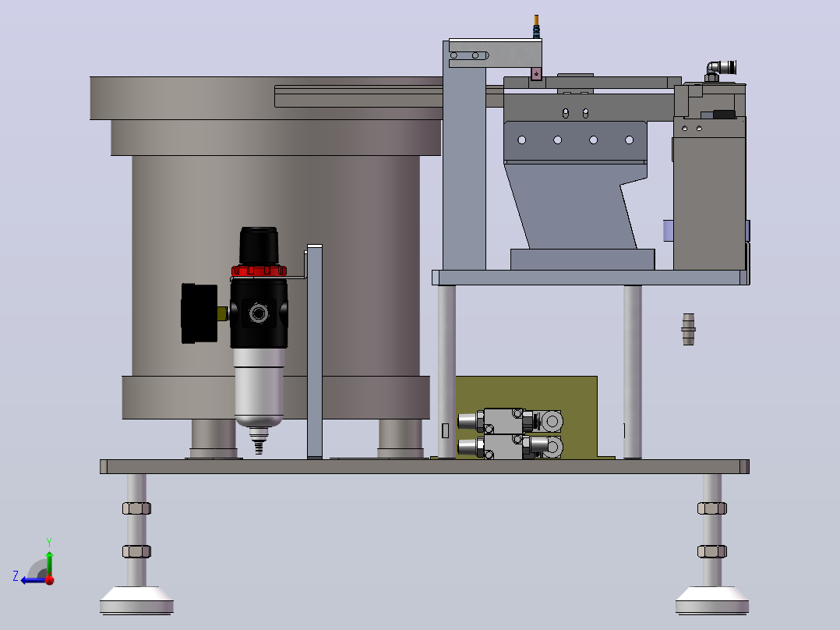Select the long main base plate
Screen dimensions: 840x630
[424, 466]
